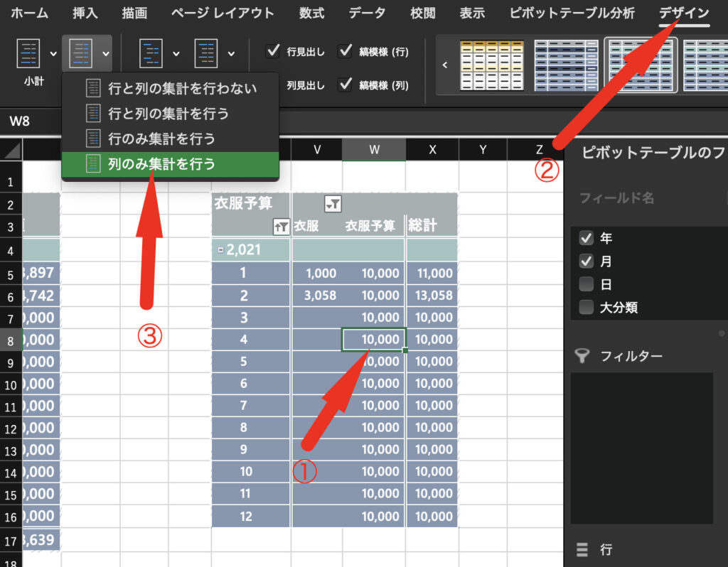This screenshot has height=567, width=728.
Task: Open the 小計 dropdown arrow
Action: coord(53,54)
